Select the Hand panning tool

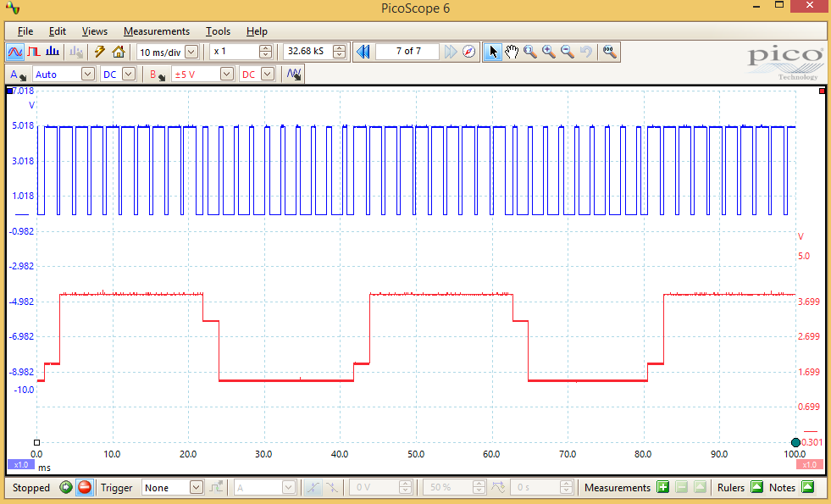click(512, 51)
